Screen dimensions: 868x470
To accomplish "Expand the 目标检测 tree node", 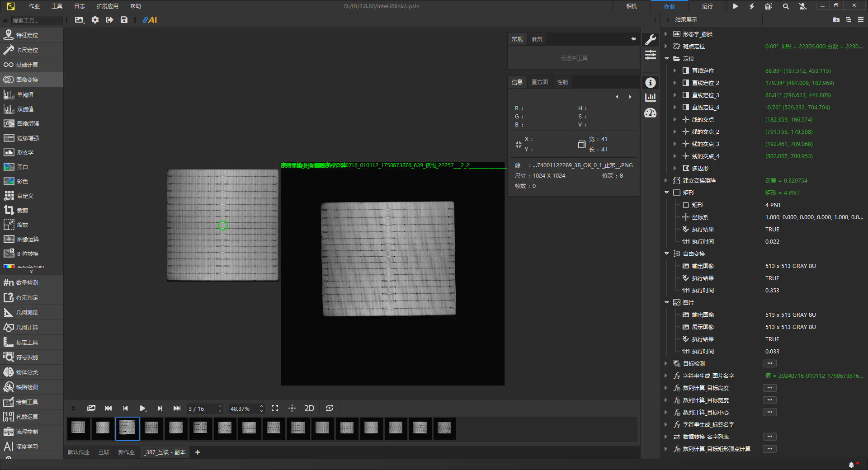I will [x=666, y=364].
